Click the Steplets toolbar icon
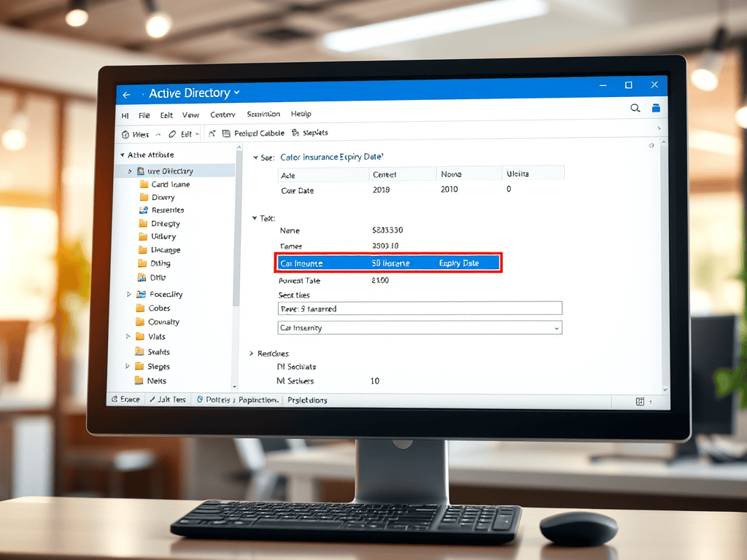The width and height of the screenshot is (747, 560). 295,133
